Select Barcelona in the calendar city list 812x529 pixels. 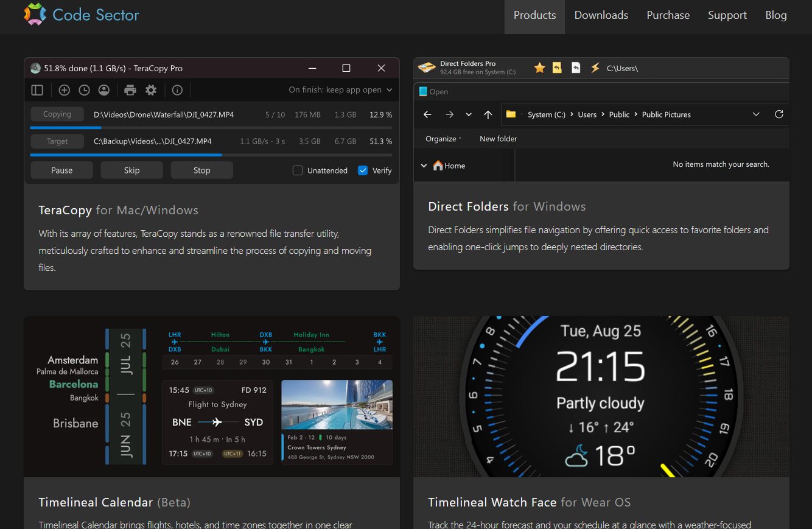click(x=74, y=384)
